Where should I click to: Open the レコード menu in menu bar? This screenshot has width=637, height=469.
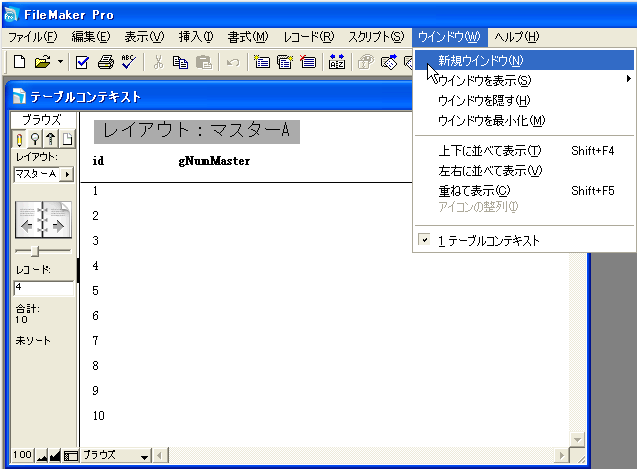pos(308,37)
